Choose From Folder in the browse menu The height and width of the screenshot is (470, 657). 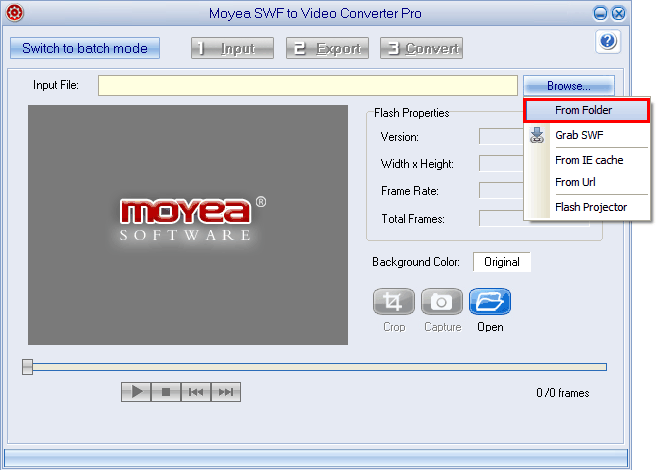point(587,110)
